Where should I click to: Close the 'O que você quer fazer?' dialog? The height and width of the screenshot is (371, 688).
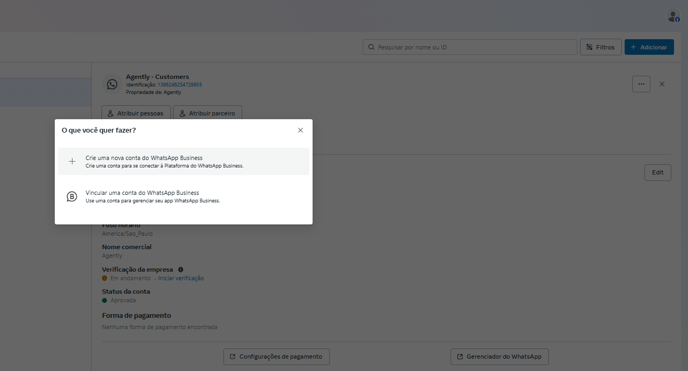coord(300,130)
